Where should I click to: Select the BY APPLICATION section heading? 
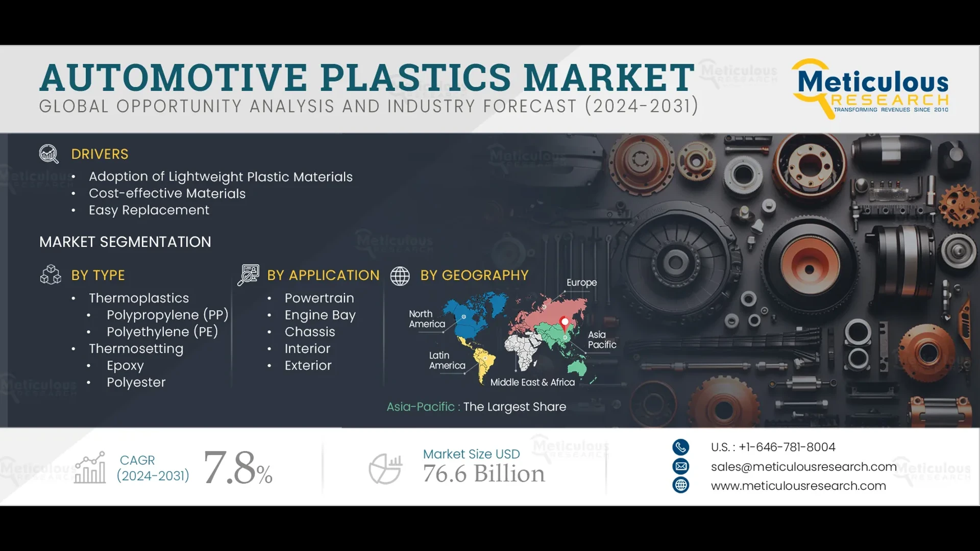coord(323,275)
